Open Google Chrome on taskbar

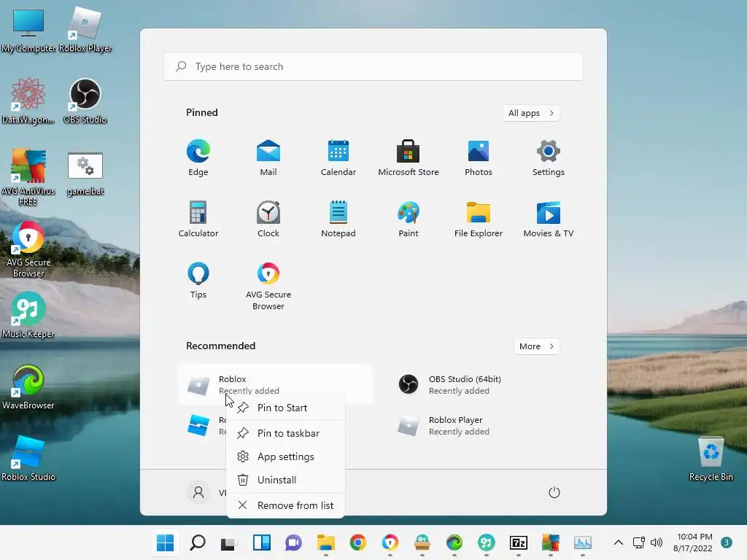[x=357, y=542]
